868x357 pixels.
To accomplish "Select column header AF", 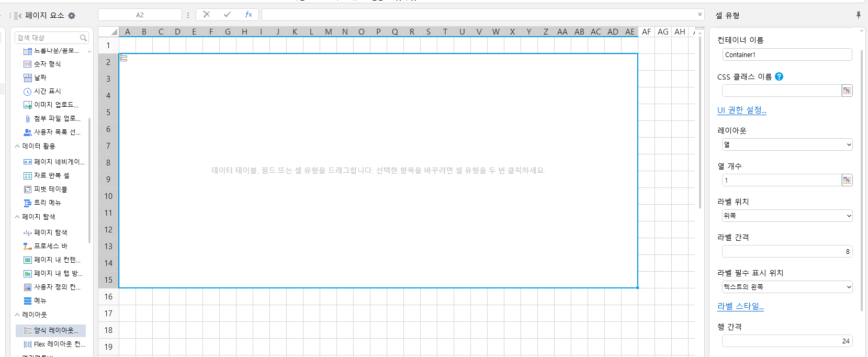I will 647,32.
